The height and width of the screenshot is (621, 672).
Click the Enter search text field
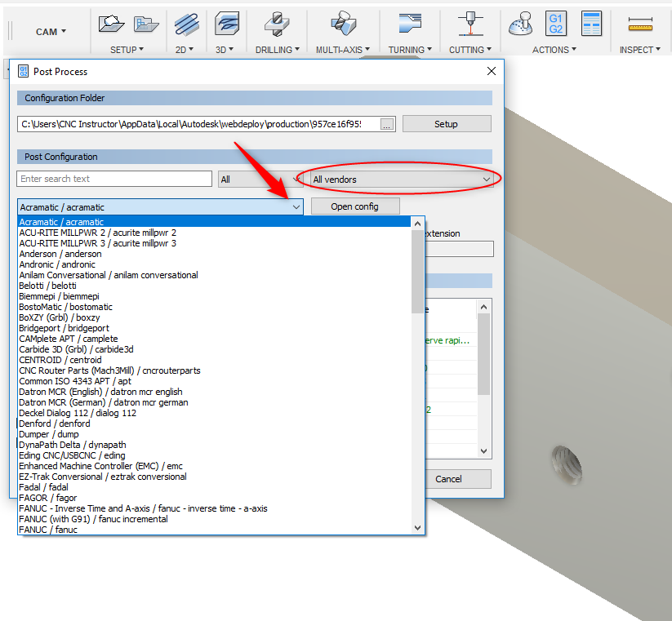pos(114,179)
